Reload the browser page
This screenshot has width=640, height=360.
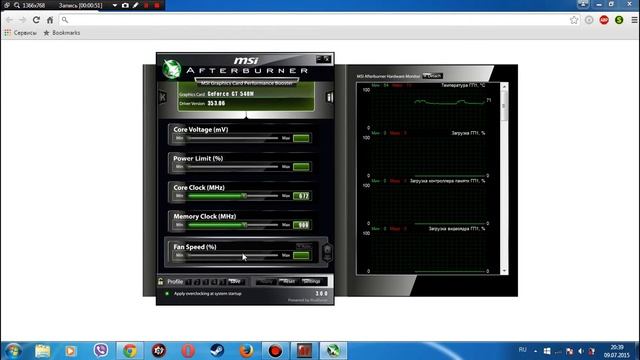tap(36, 20)
